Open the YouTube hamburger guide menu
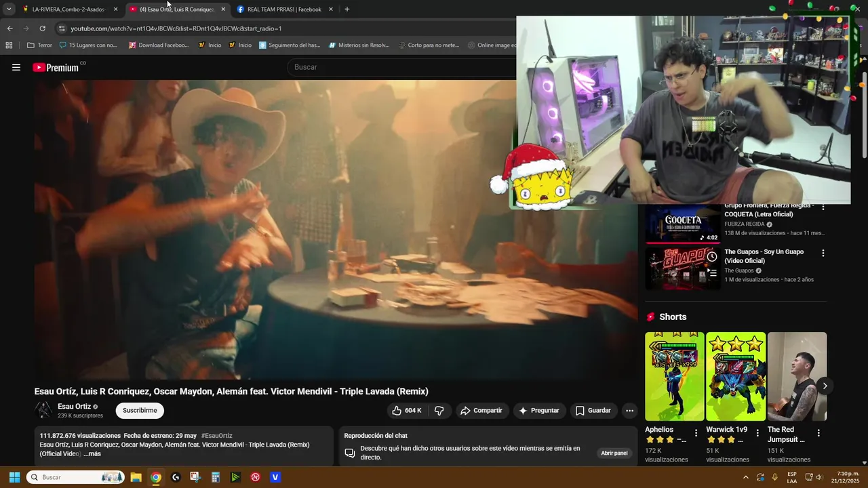 [16, 67]
